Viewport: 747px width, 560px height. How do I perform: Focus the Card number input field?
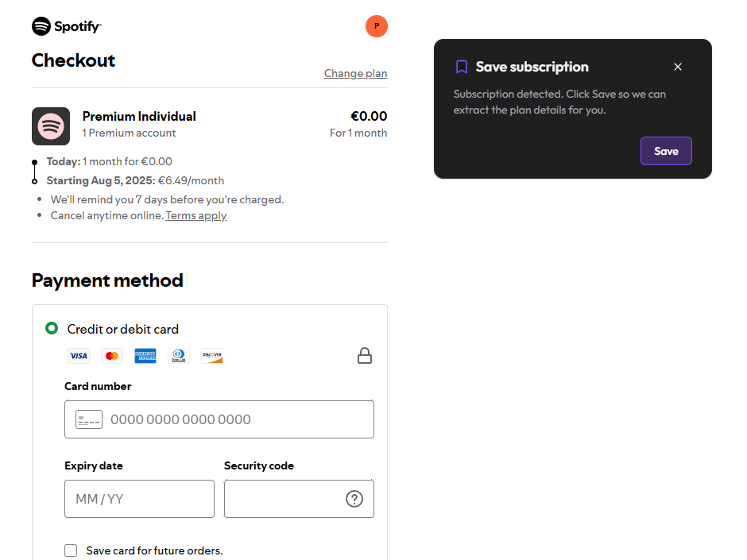[x=230, y=419]
